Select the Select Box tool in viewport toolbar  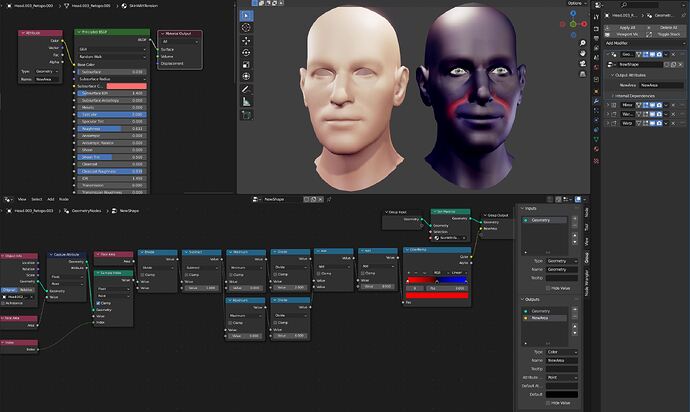pyautogui.click(x=246, y=16)
